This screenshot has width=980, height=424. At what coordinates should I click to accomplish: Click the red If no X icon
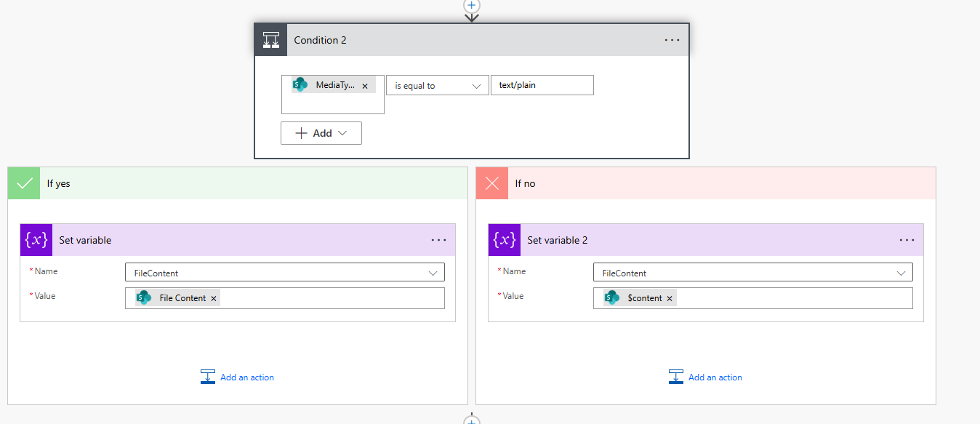(x=492, y=183)
